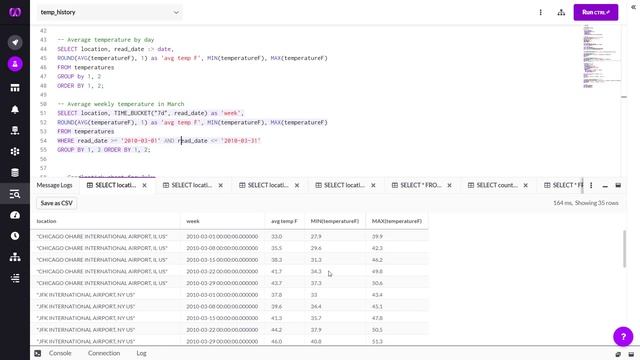Screen dimensions: 640x360
Task: Open the cluster dots icon in sidebar
Action: point(15,151)
